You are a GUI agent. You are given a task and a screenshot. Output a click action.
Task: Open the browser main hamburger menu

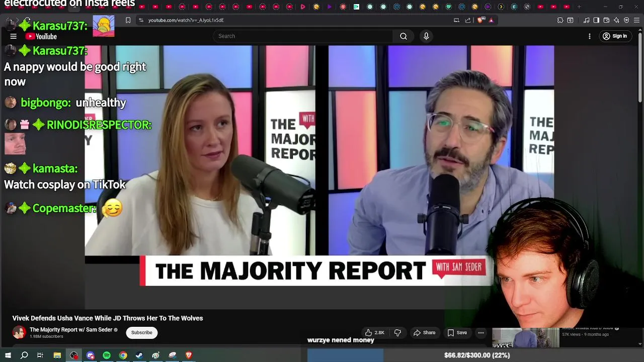(x=636, y=20)
